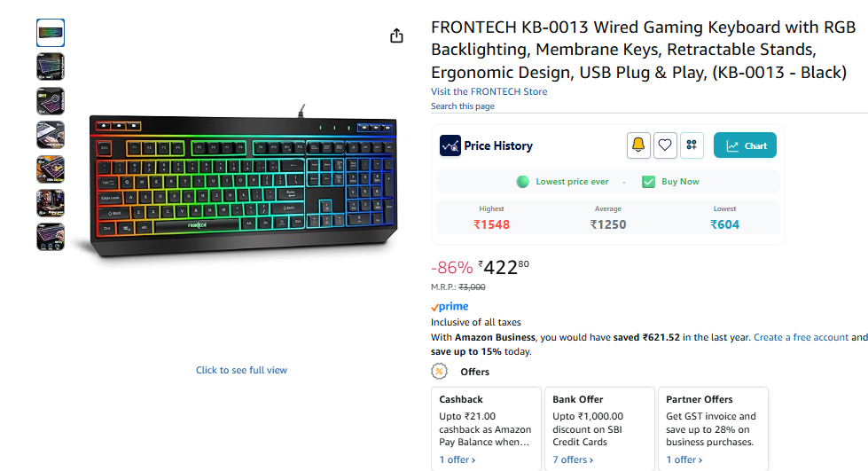Viewport: 868px width, 471px height.
Task: Click to see full view of image
Action: (241, 370)
